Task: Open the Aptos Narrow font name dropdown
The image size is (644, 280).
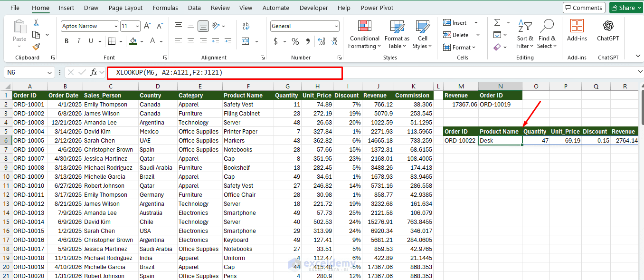Action: click(x=115, y=26)
